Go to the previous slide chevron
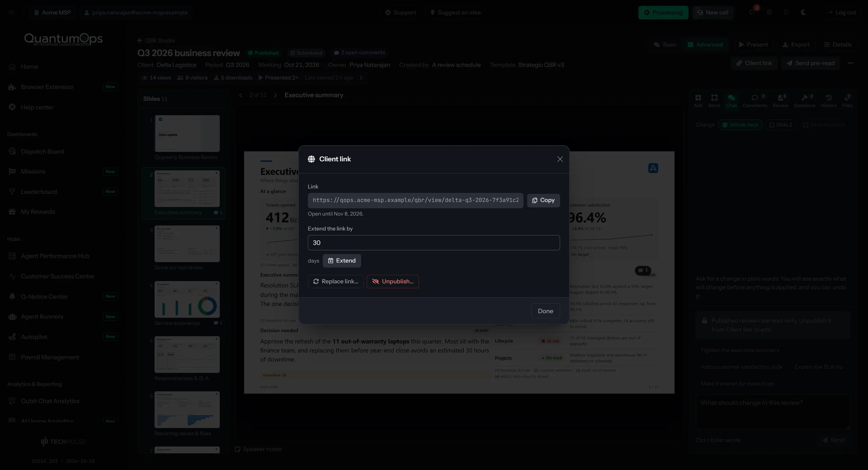 pyautogui.click(x=241, y=95)
